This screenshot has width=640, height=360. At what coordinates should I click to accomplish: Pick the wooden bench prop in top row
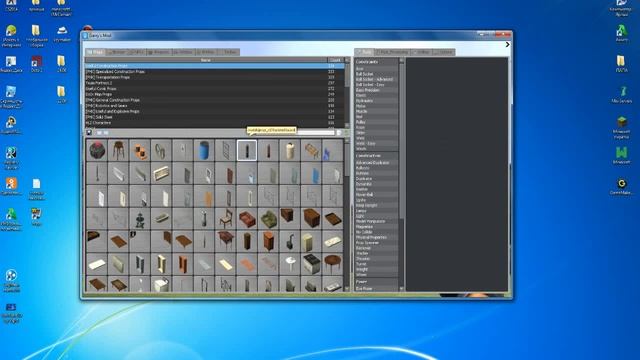point(311,150)
